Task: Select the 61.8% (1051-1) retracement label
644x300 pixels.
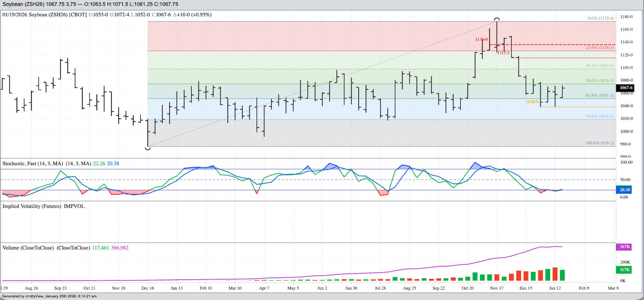Action: tap(599, 96)
